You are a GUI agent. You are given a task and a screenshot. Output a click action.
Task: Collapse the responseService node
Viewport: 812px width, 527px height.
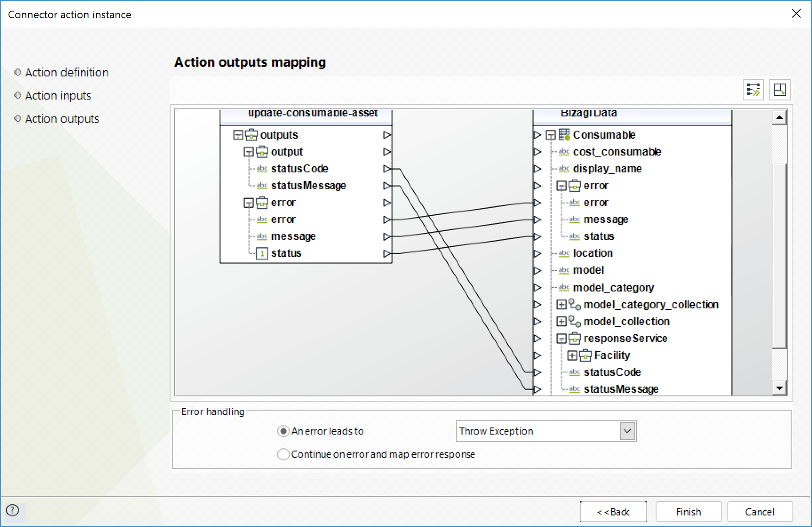pos(561,339)
